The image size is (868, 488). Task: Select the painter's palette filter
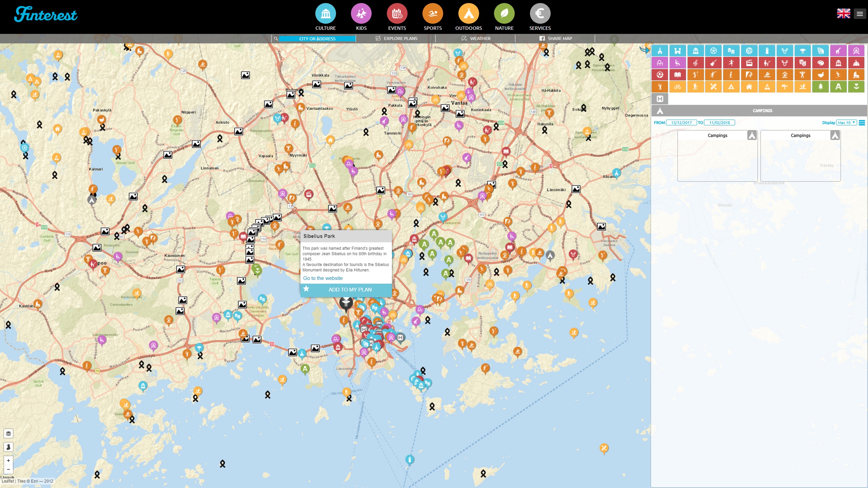(x=821, y=62)
